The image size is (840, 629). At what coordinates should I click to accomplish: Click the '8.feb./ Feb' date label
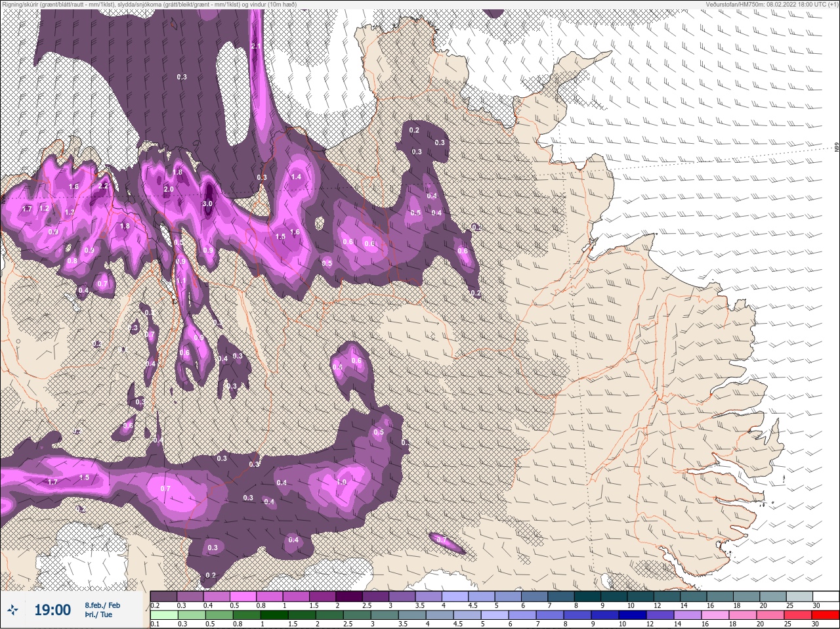[102, 605]
